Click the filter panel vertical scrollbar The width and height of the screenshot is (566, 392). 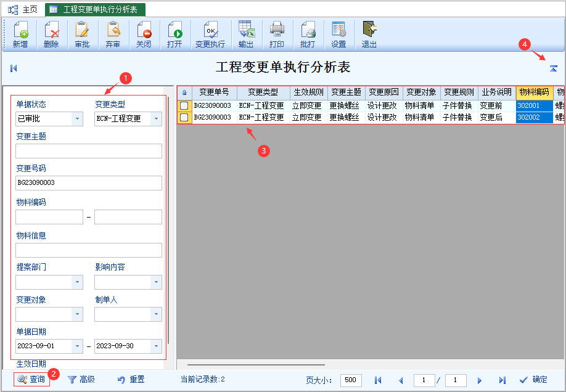click(168, 219)
